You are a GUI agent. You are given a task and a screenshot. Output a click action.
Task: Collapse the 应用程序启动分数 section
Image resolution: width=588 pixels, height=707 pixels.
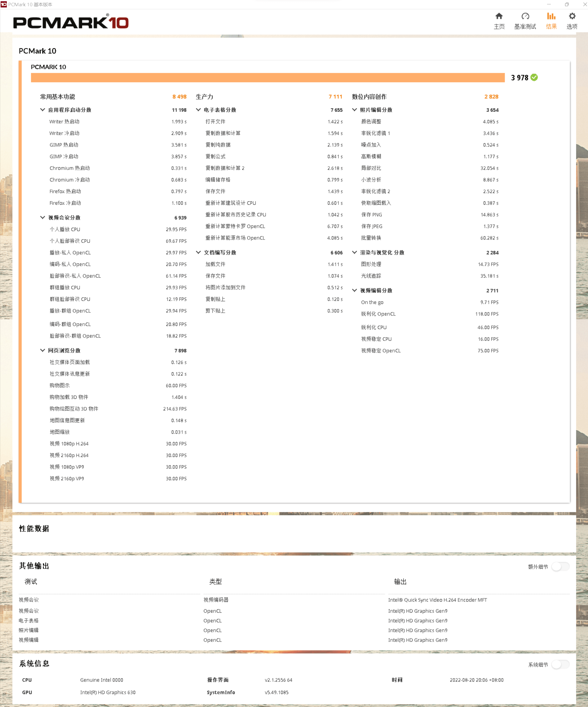pos(43,110)
